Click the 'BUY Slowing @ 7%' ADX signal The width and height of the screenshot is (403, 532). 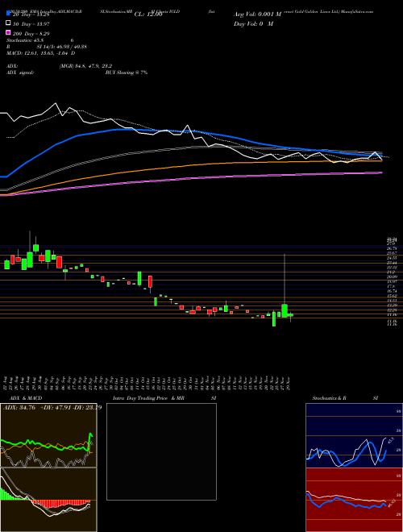point(127,73)
